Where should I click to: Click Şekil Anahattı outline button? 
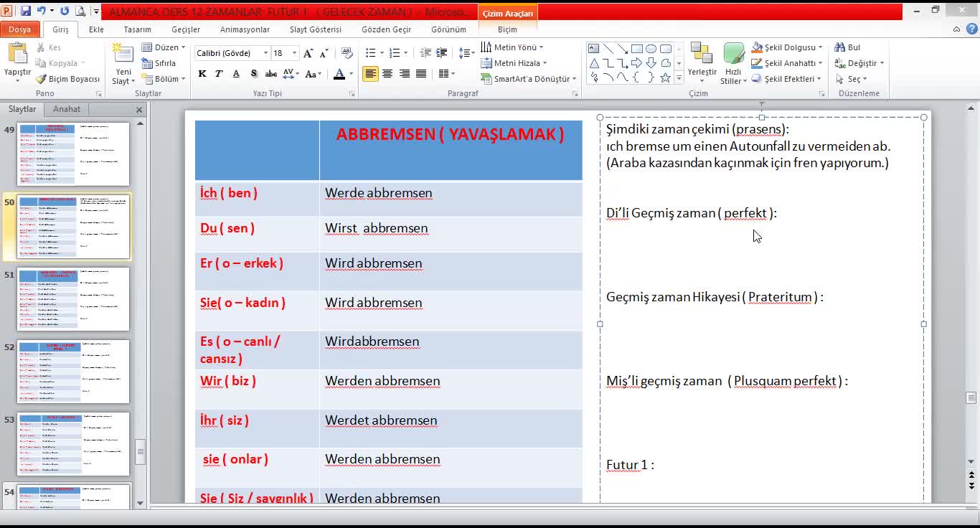[787, 63]
